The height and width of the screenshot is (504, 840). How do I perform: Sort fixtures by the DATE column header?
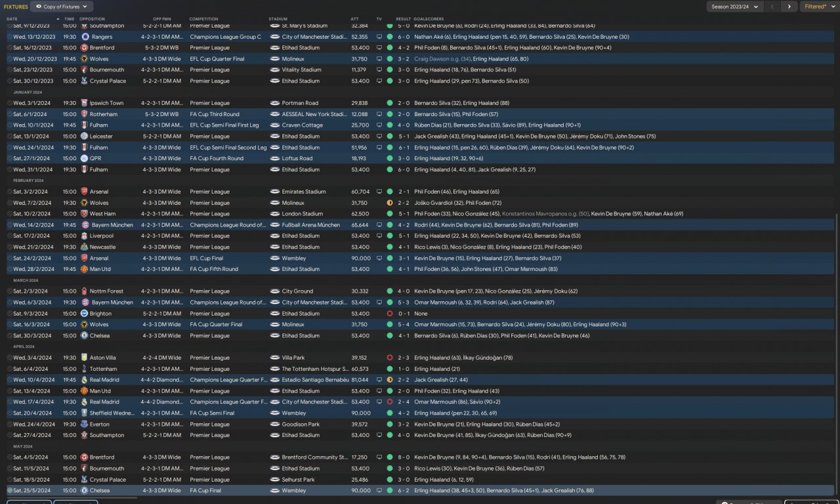click(12, 19)
